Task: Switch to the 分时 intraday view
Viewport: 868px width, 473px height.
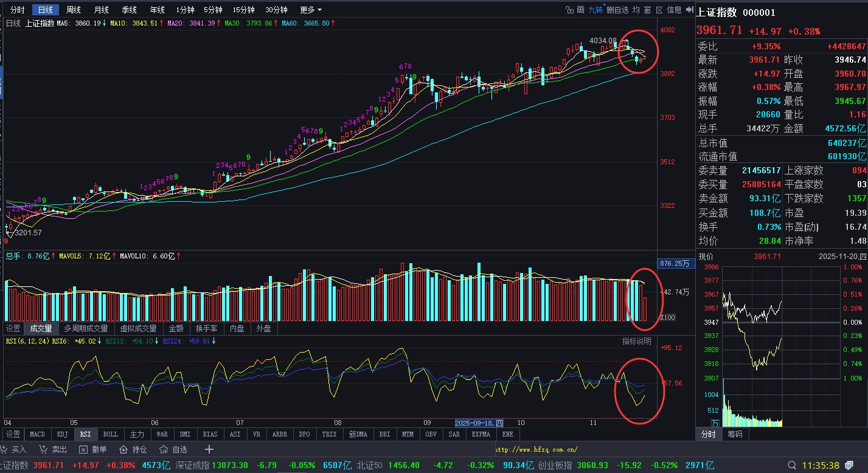Action: (x=18, y=10)
